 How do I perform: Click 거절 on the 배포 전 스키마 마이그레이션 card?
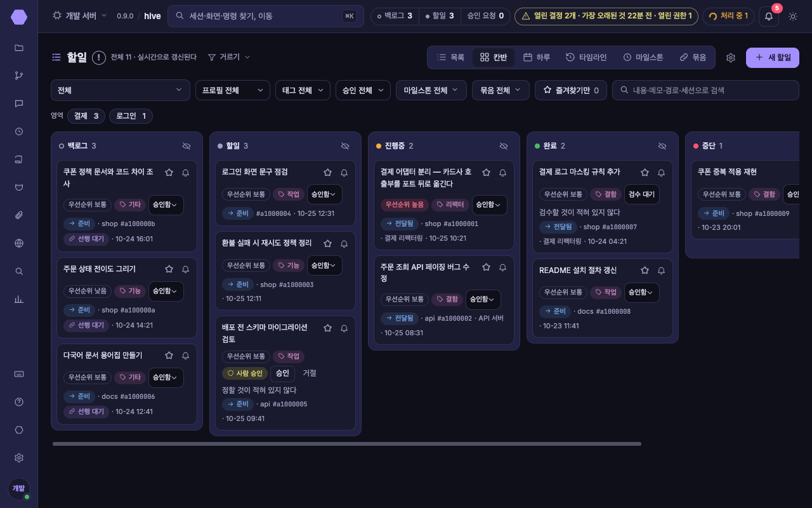pos(310,373)
